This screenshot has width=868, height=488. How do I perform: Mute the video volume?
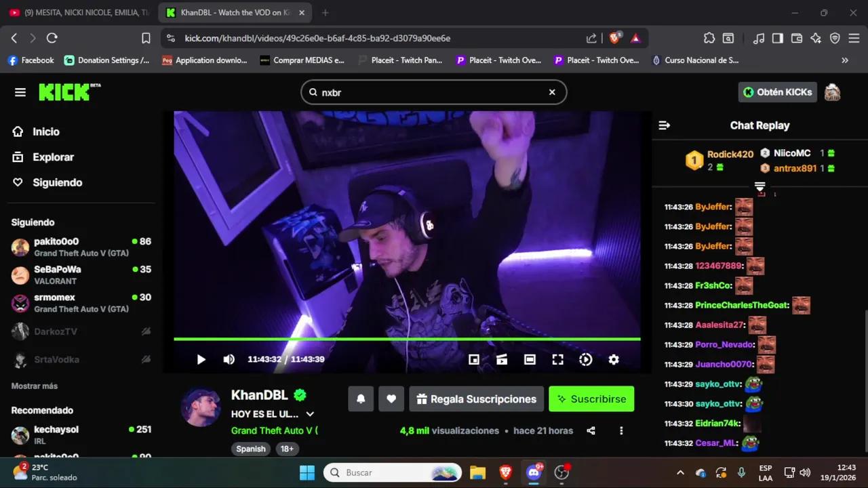click(229, 359)
